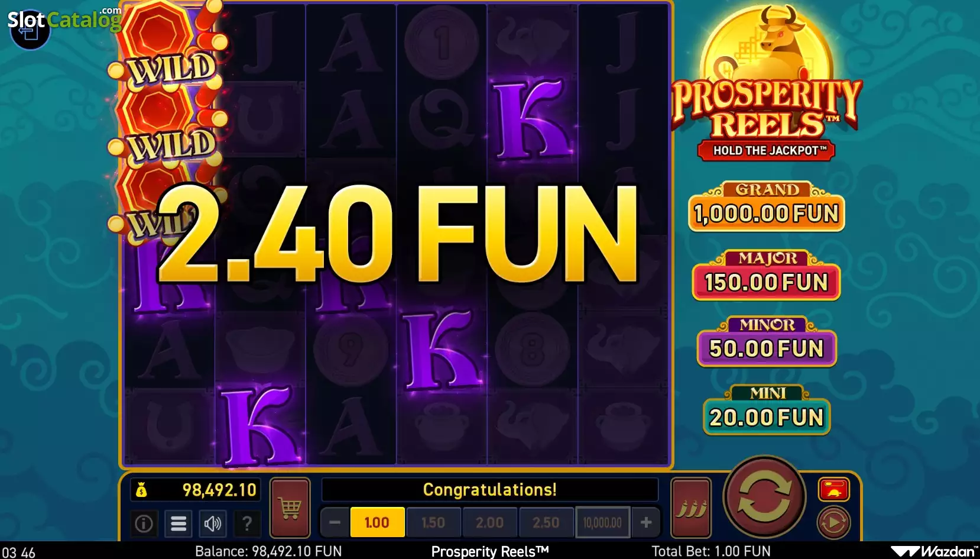
Task: Click the balance 98,492.10 display
Action: 195,490
